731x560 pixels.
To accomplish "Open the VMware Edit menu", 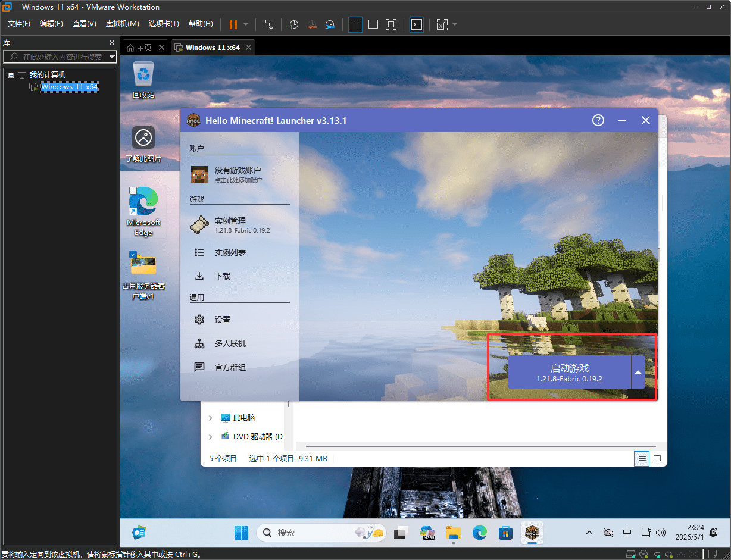I will [51, 24].
